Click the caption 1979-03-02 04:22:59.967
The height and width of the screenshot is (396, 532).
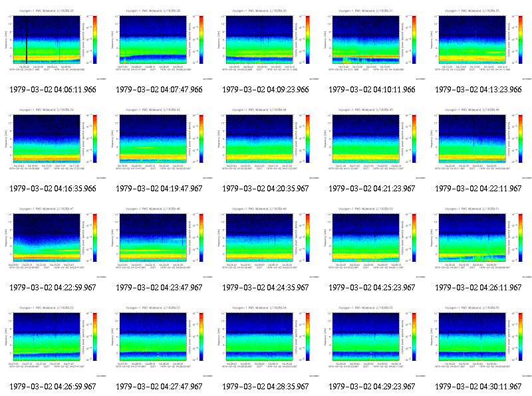[53, 288]
